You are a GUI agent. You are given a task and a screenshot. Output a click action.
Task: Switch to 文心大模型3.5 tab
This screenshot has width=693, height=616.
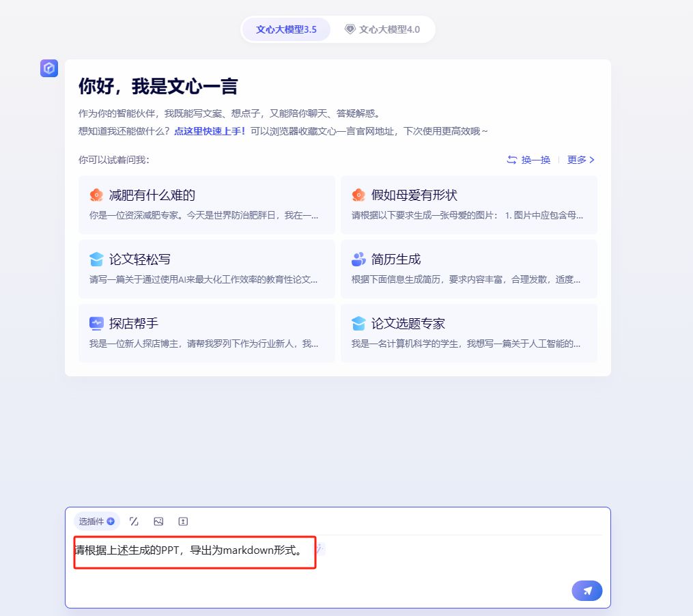(x=286, y=29)
